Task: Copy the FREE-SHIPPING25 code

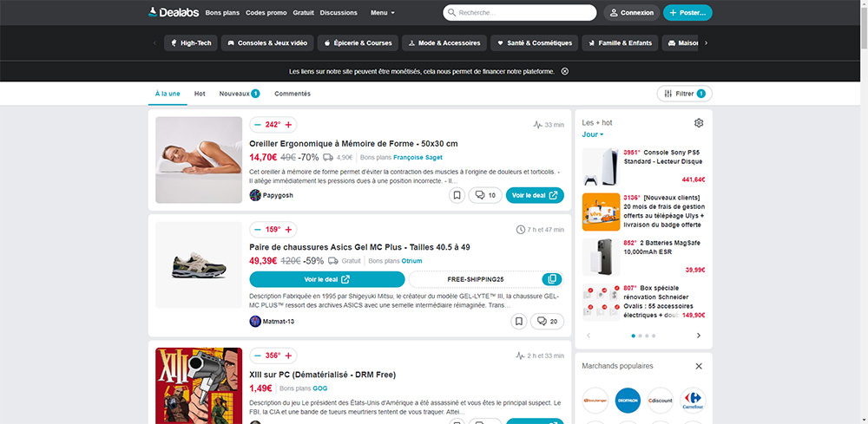Action: pyautogui.click(x=552, y=279)
